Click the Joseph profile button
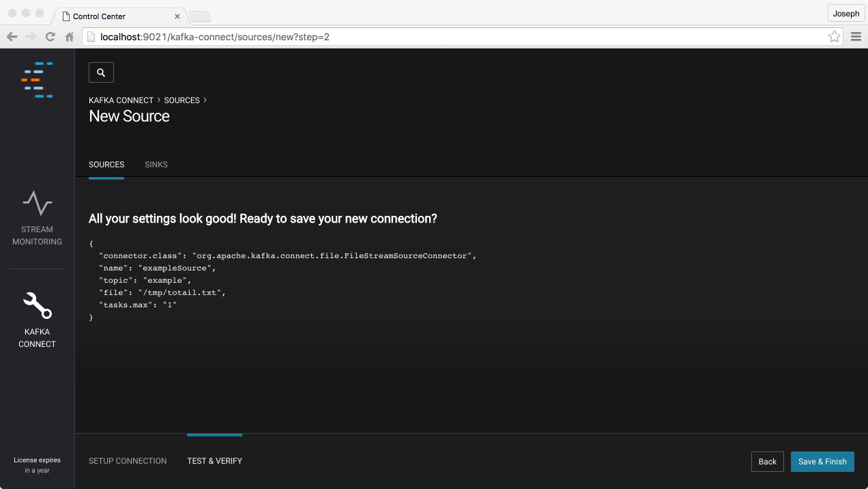The image size is (868, 489). point(846,14)
